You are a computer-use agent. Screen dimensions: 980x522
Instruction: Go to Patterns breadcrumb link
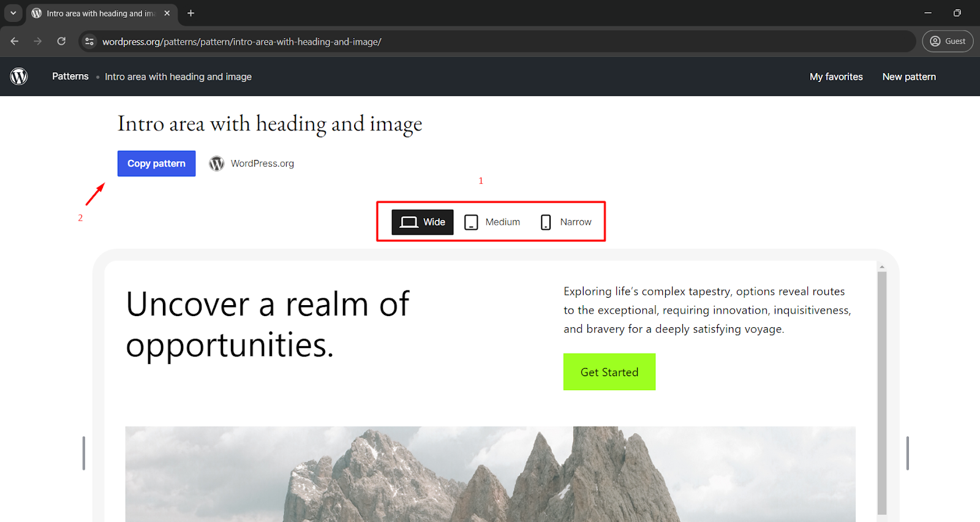pos(70,77)
